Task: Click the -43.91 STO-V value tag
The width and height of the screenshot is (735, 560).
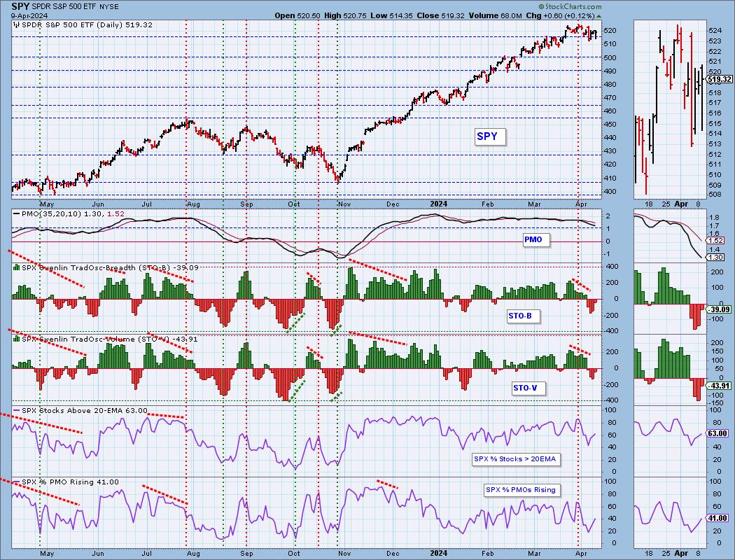Action: click(719, 386)
